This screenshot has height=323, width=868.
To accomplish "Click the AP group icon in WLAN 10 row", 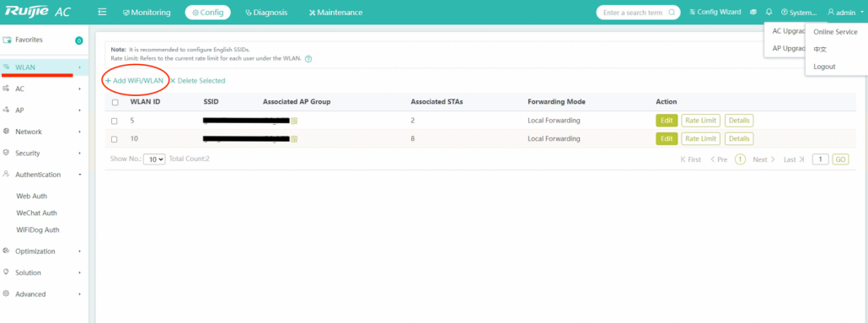I will tap(294, 139).
